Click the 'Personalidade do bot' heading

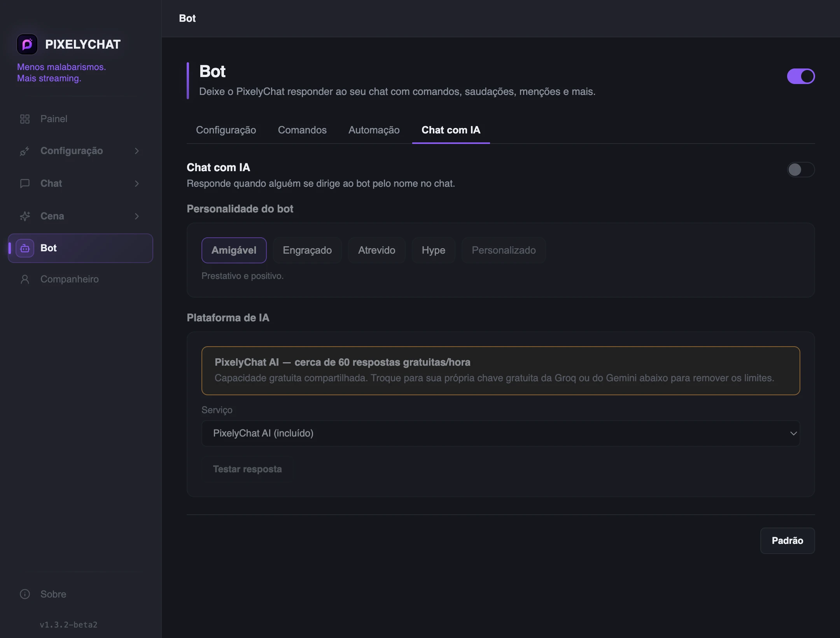pos(240,209)
